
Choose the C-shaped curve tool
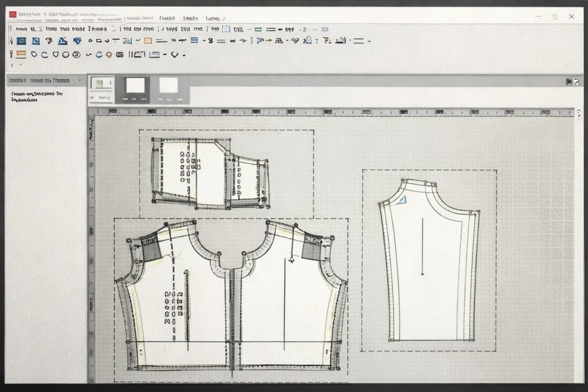coord(44,54)
